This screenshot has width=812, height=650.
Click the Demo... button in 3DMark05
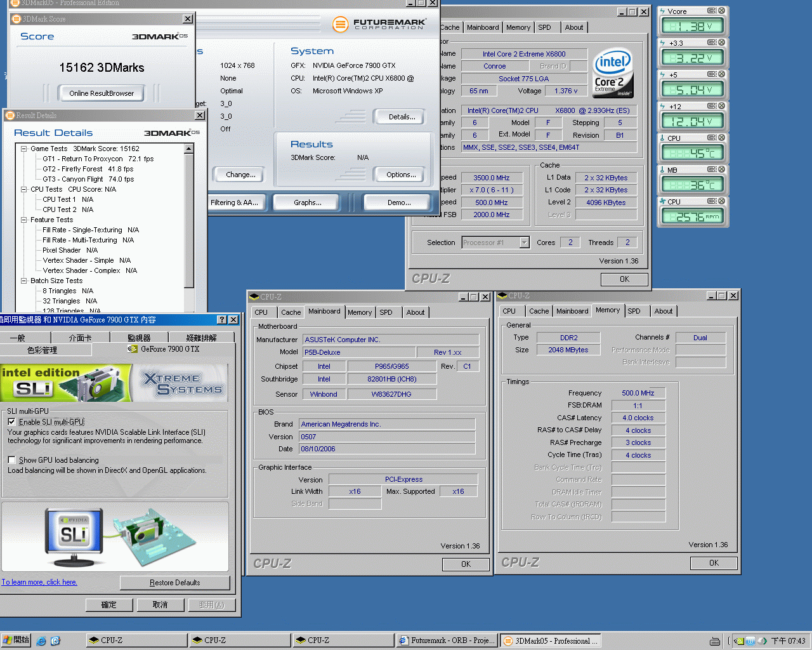tap(399, 202)
